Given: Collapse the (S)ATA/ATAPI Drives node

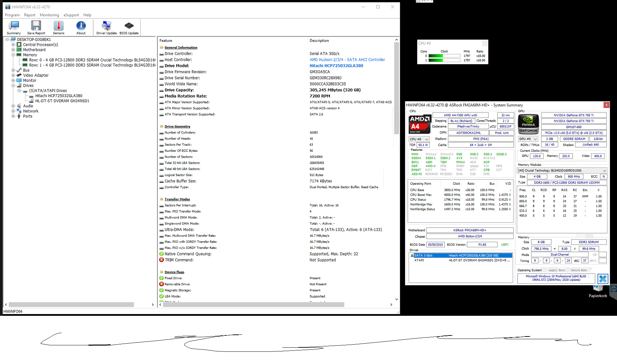Looking at the screenshot, I should coord(19,91).
